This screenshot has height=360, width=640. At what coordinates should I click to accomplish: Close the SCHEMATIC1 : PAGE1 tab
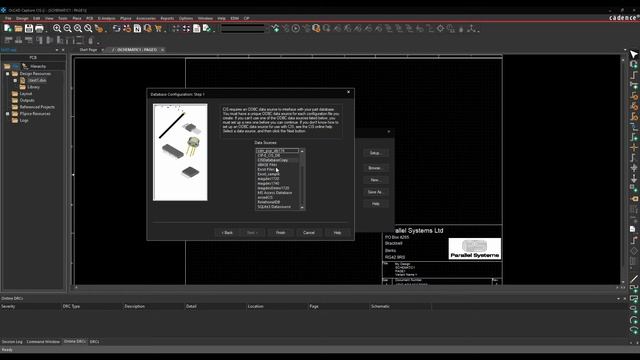[x=162, y=50]
